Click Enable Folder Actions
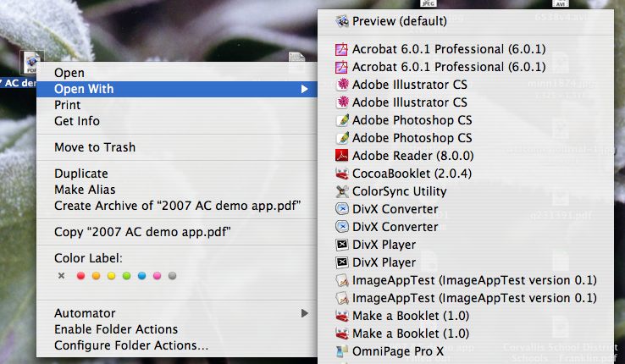625x364 pixels. coord(177,329)
